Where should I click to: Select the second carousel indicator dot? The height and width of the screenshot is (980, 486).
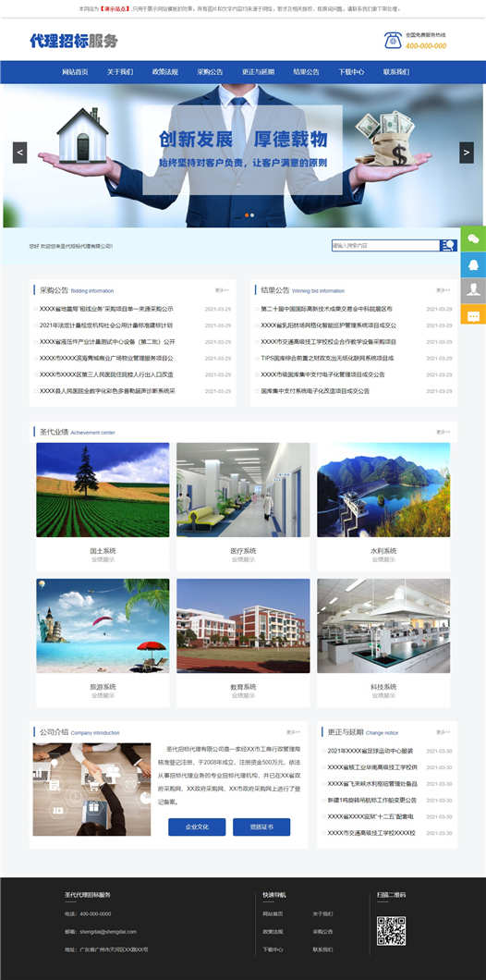pyautogui.click(x=252, y=215)
